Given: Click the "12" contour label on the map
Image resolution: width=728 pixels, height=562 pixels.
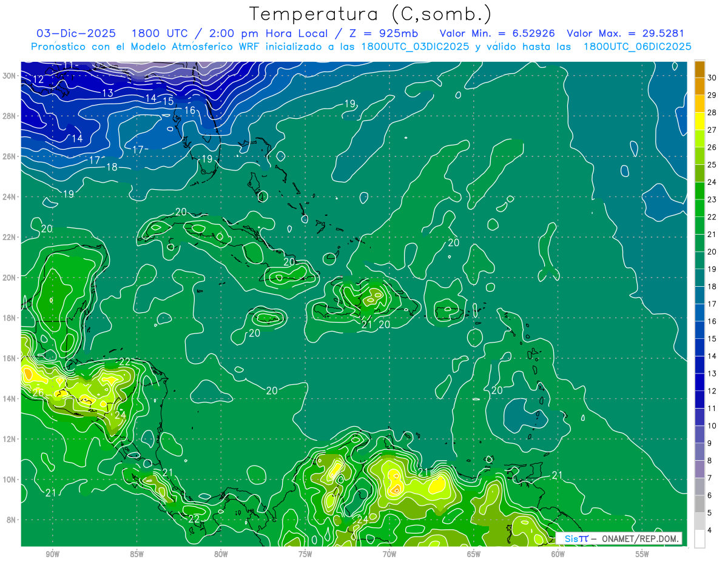Looking at the screenshot, I should point(38,79).
